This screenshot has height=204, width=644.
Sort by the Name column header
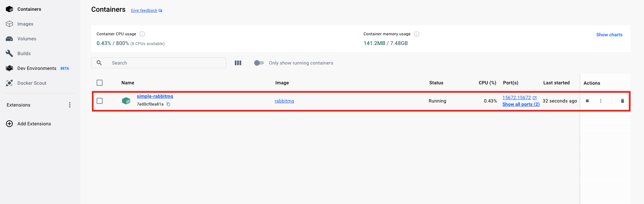(128, 83)
